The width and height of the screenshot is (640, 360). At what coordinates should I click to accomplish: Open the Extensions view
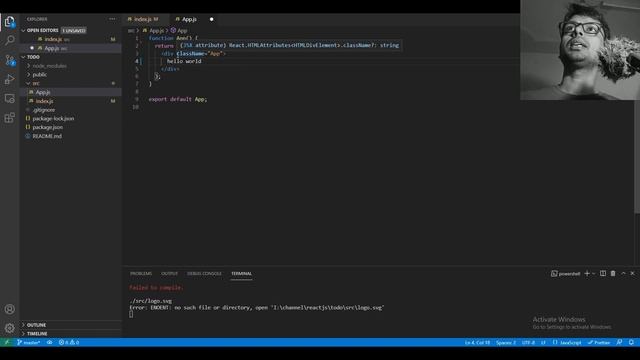tap(9, 118)
